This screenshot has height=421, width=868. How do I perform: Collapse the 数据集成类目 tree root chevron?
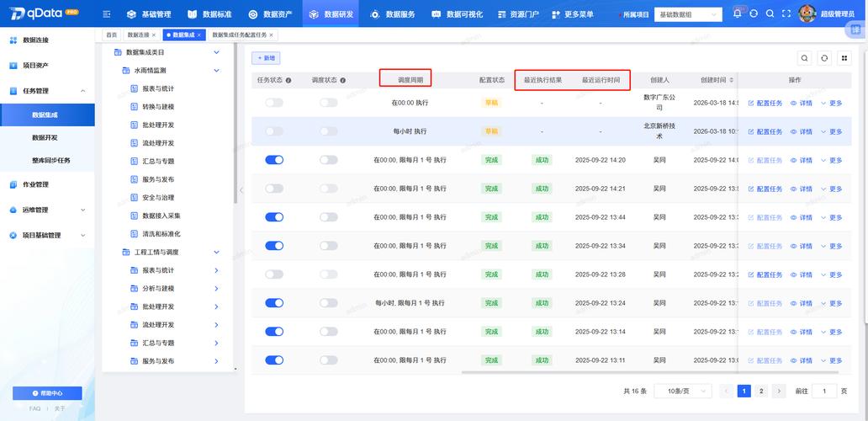(216, 52)
